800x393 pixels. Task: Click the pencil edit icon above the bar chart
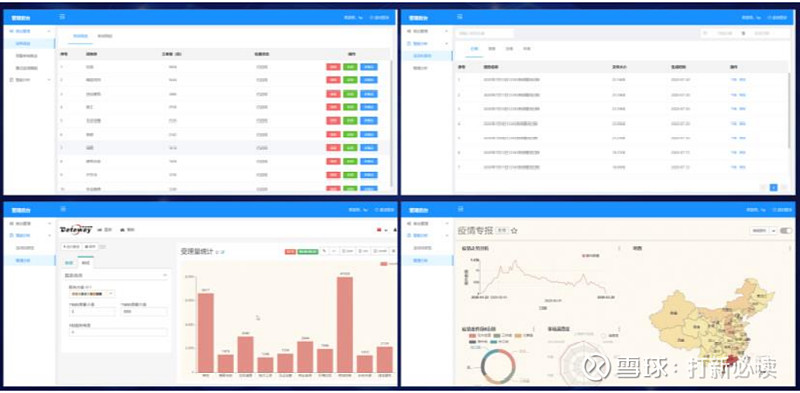point(324,251)
